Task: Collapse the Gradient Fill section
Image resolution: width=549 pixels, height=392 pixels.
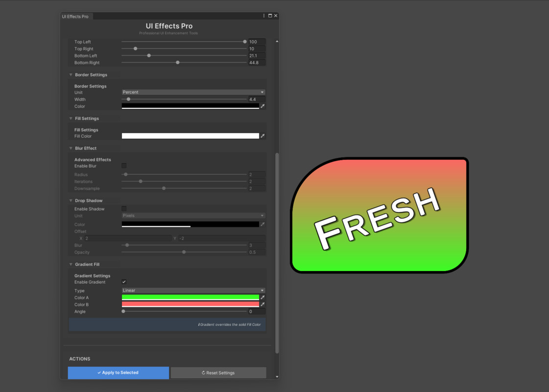Action: click(71, 264)
